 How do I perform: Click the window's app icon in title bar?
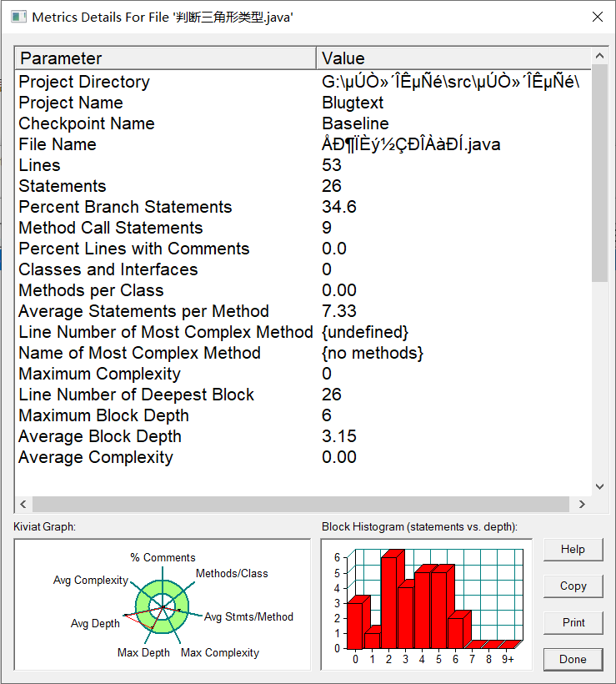(18, 17)
